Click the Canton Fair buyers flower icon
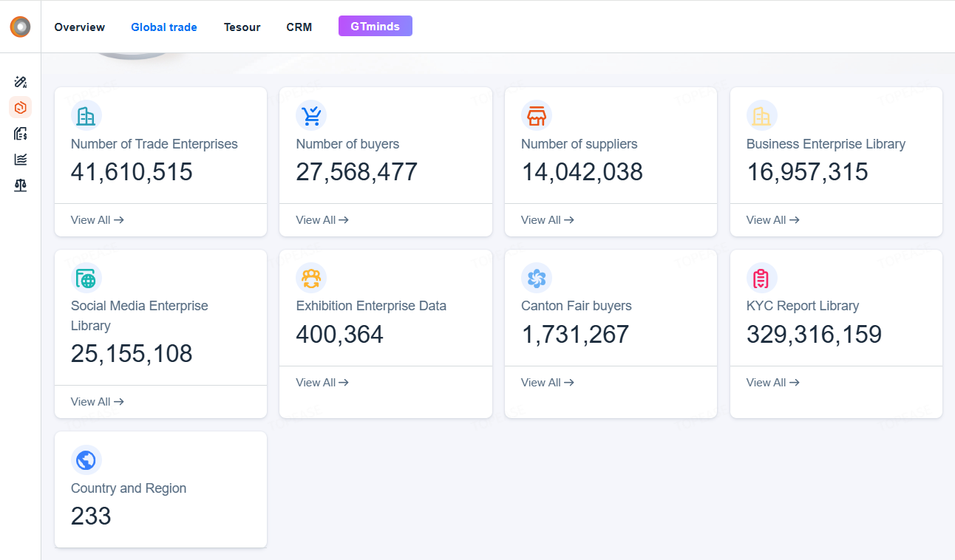Viewport: 955px width, 560px height. pos(537,278)
